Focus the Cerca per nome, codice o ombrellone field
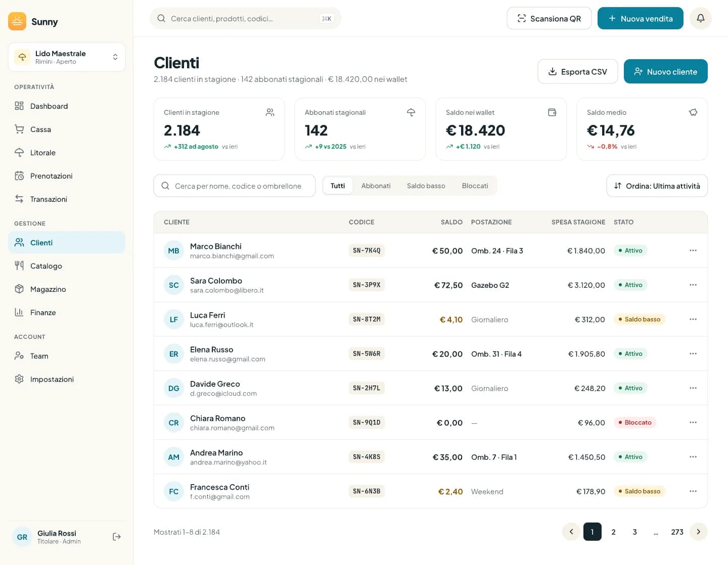This screenshot has height=565, width=728. pos(235,186)
